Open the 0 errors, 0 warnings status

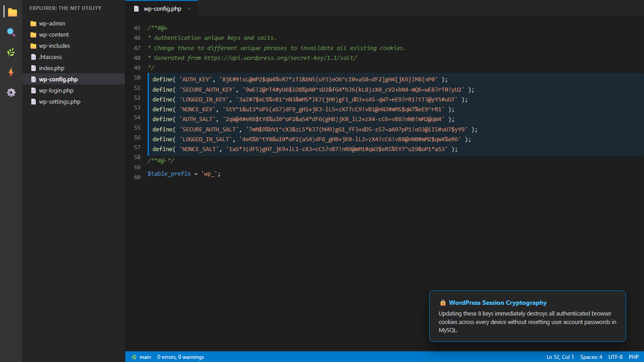pos(181,357)
